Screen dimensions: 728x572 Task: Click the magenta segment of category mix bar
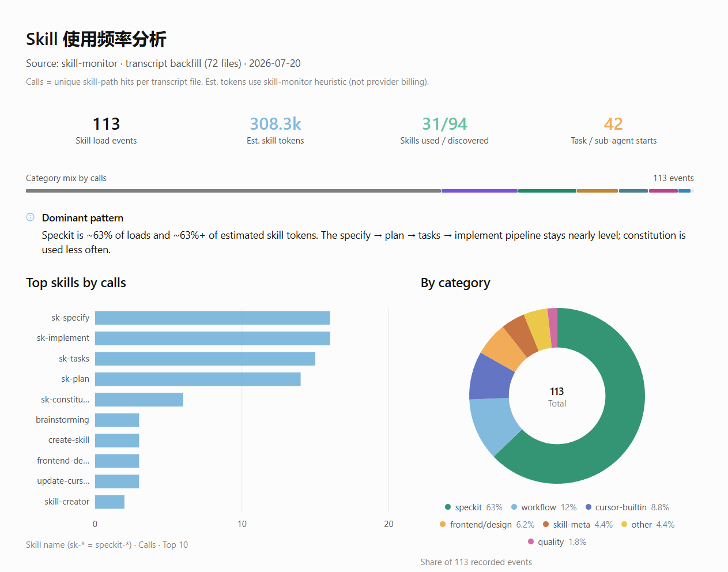coord(663,191)
